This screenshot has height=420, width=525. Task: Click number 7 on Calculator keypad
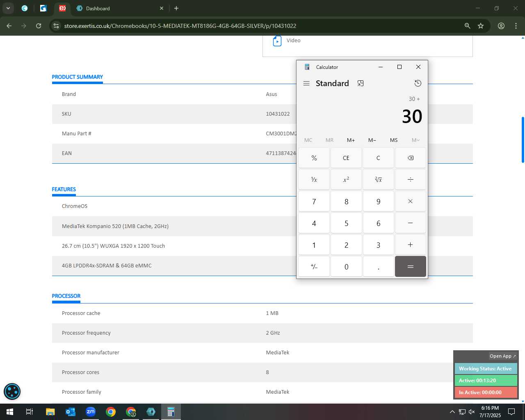coord(314,201)
